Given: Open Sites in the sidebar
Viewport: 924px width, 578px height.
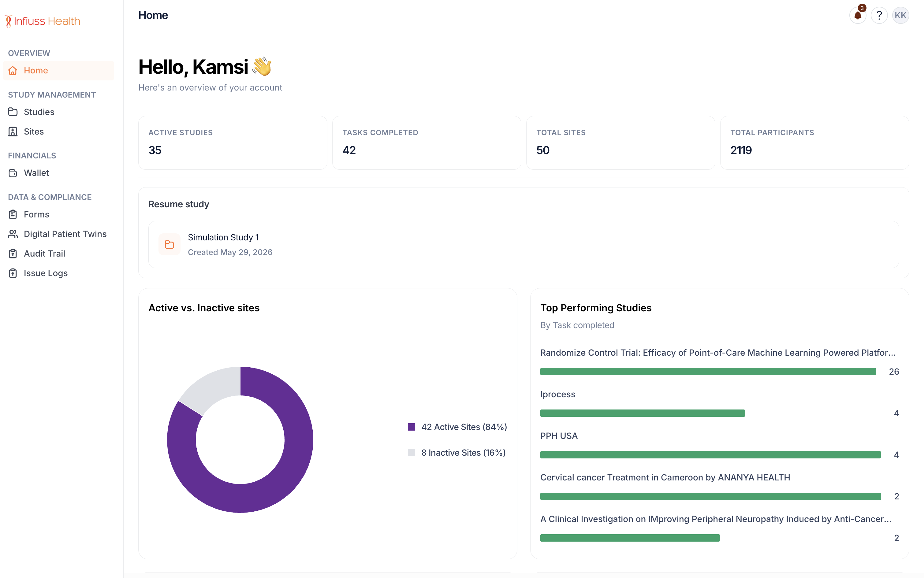Looking at the screenshot, I should [x=58, y=132].
